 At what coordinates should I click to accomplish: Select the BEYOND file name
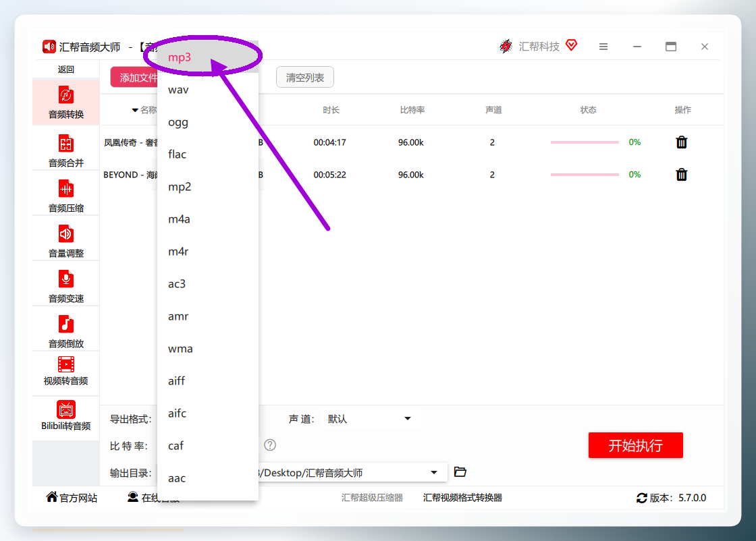click(x=130, y=175)
